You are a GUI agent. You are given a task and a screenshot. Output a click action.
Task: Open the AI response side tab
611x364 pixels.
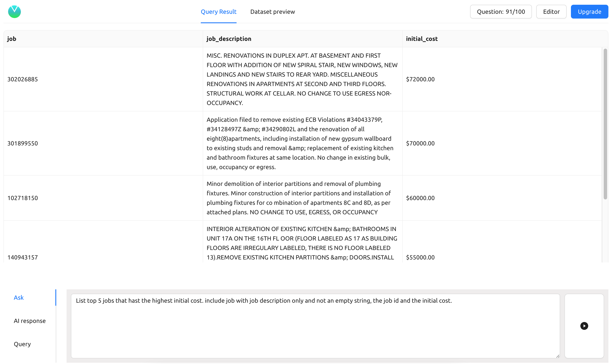pos(30,321)
